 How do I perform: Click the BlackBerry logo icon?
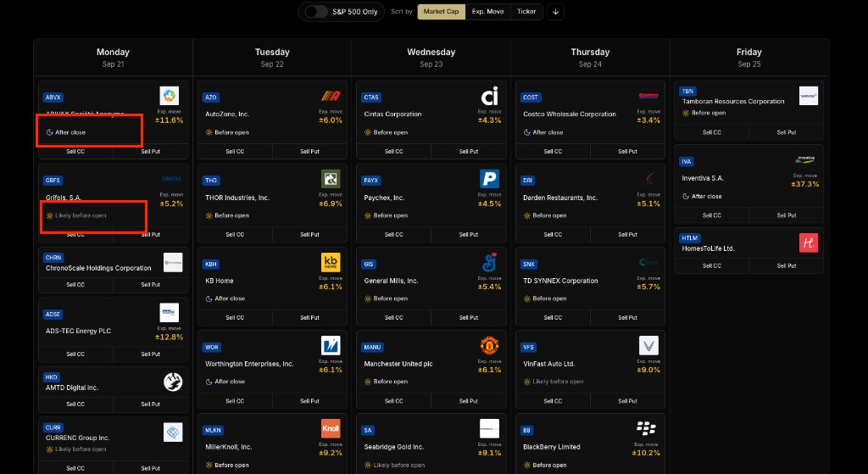point(646,427)
